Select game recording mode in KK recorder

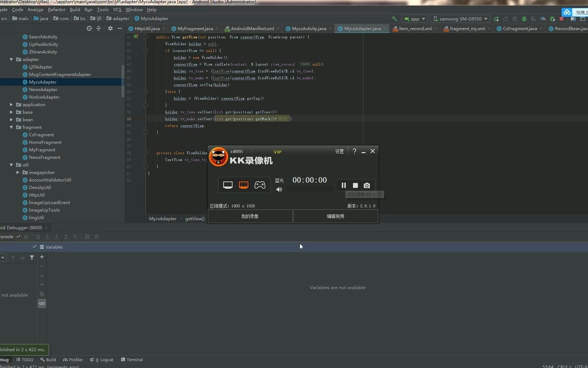click(260, 185)
